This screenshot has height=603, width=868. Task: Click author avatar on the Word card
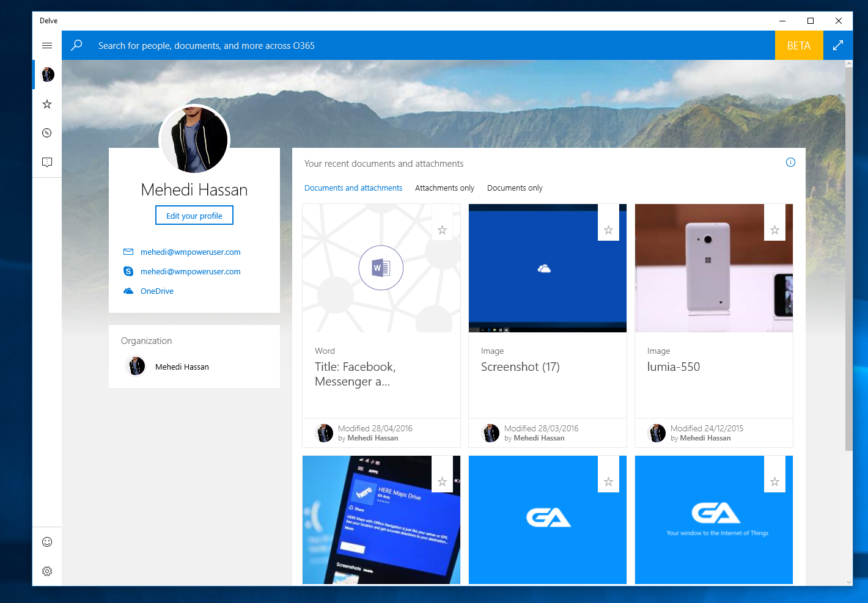[x=324, y=433]
